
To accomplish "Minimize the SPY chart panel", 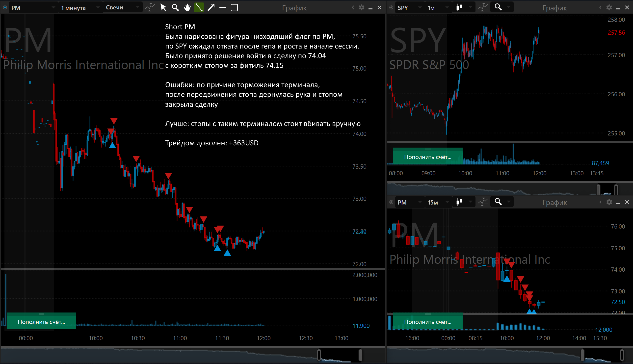I will pyautogui.click(x=618, y=8).
